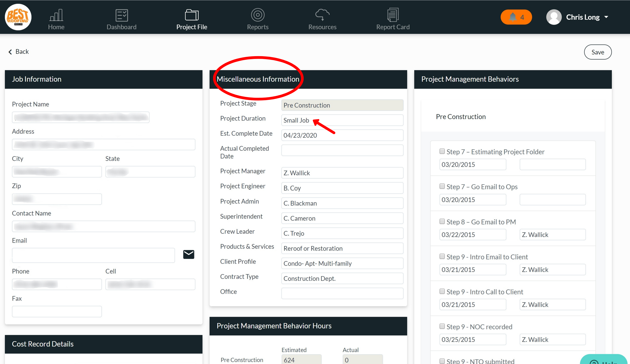The width and height of the screenshot is (630, 364).
Task: Check Step 7 Go Email to Ops
Action: [x=442, y=186]
